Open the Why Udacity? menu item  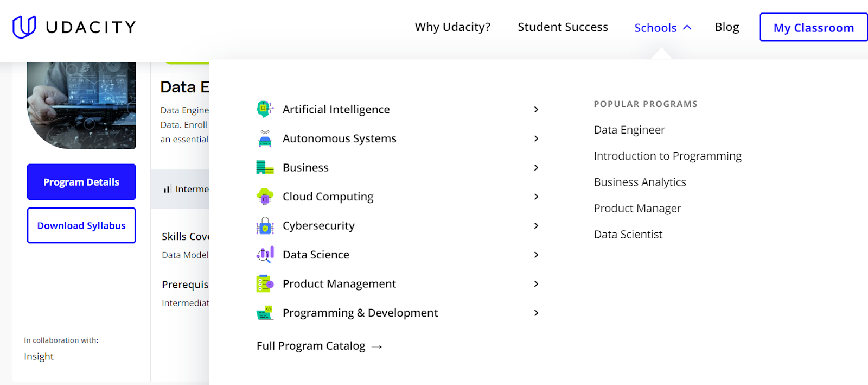(x=452, y=27)
